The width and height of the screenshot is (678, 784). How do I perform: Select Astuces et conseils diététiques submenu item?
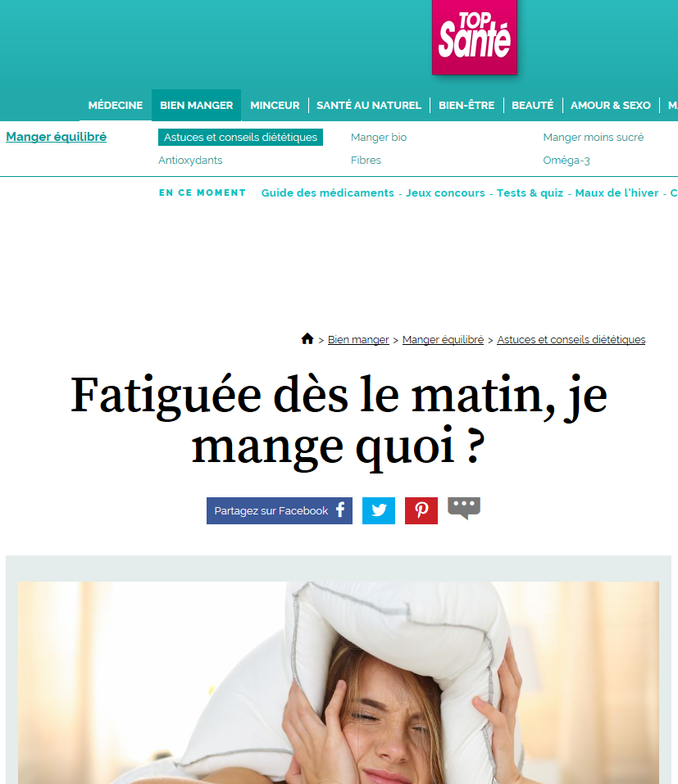coord(240,137)
